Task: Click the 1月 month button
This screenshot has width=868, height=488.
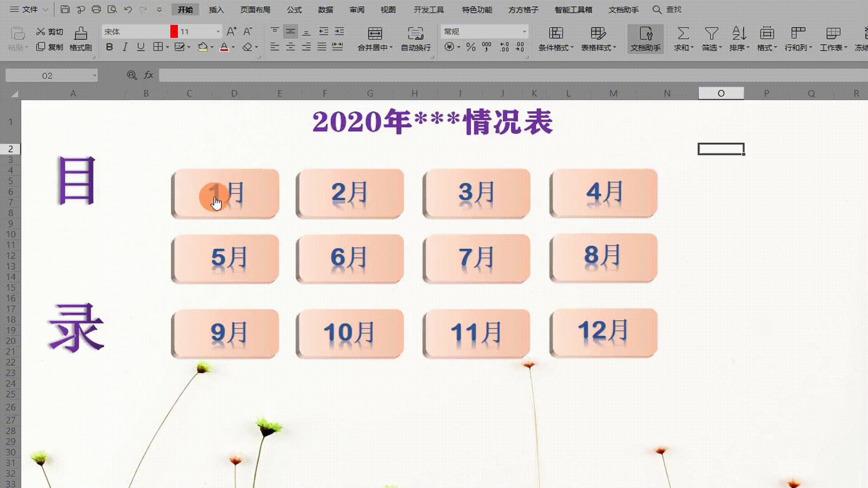Action: coord(225,194)
